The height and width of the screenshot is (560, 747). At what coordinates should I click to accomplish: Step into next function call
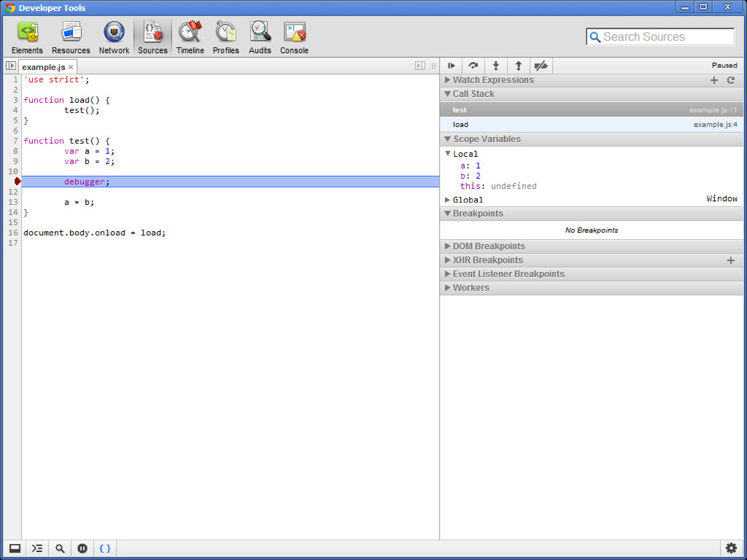496,66
